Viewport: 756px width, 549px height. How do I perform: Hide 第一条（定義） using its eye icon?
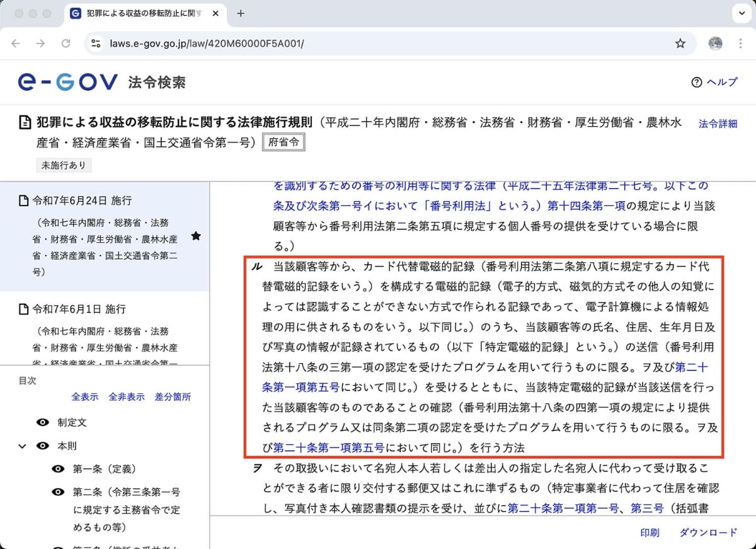point(58,467)
